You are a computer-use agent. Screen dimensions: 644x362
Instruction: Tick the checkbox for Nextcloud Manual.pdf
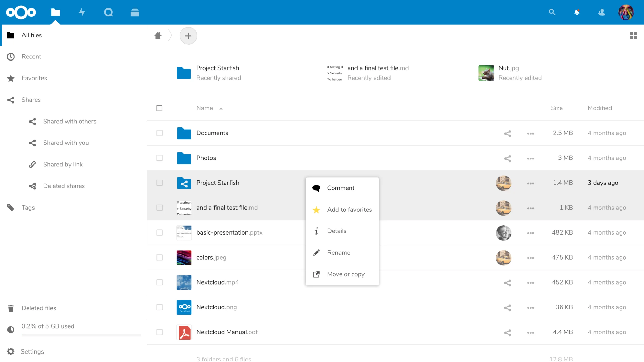click(x=159, y=332)
